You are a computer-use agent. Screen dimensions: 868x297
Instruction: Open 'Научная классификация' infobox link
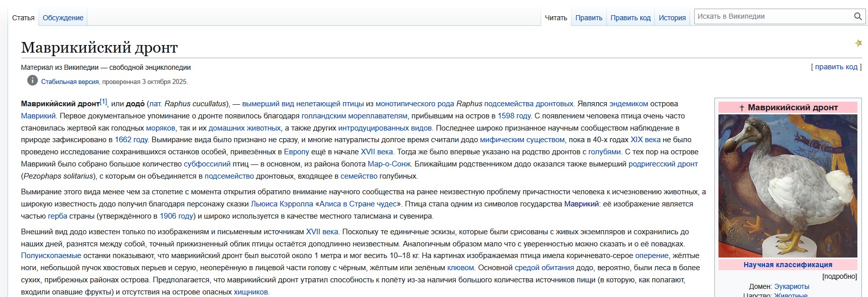pyautogui.click(x=788, y=265)
